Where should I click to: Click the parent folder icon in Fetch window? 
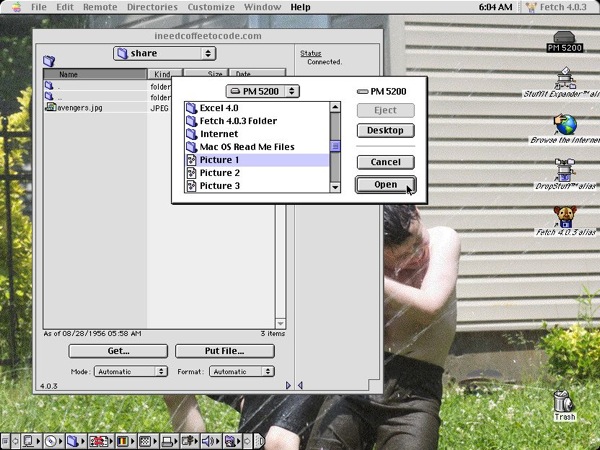[49, 60]
